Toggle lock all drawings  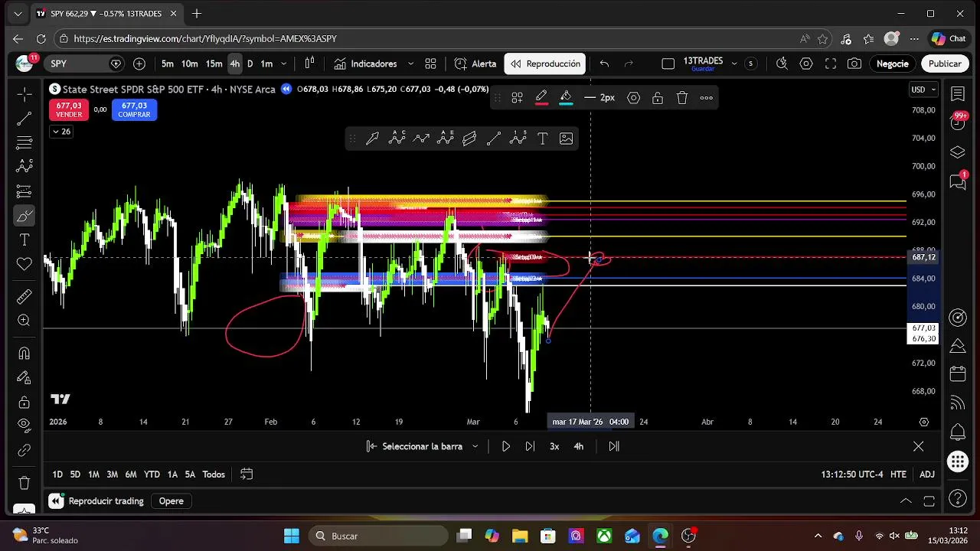pyautogui.click(x=24, y=402)
